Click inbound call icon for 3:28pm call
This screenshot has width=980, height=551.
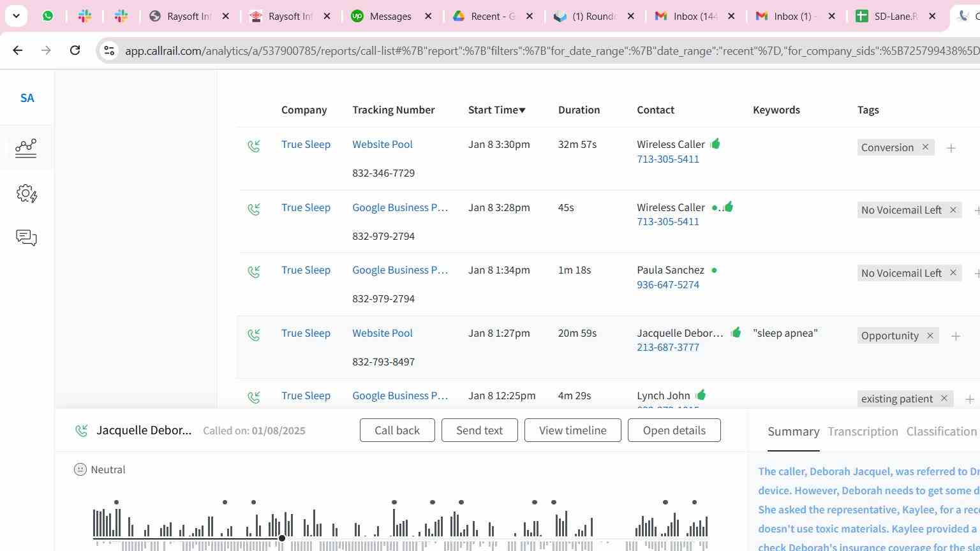coord(254,209)
